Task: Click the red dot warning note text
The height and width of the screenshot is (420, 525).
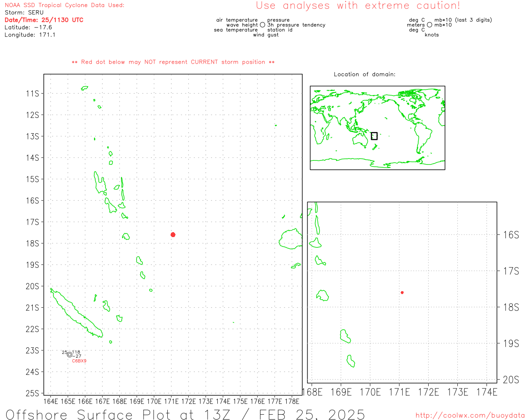Action: click(173, 62)
